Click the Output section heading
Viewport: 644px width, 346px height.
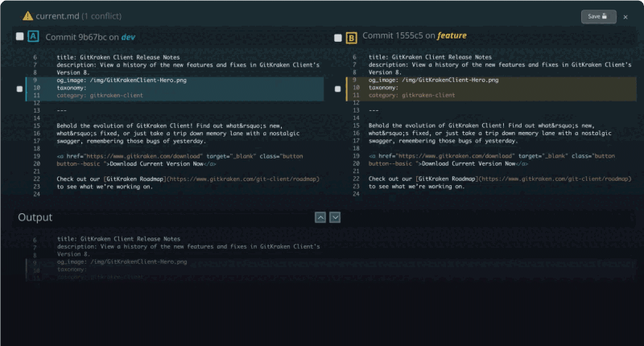click(x=35, y=217)
